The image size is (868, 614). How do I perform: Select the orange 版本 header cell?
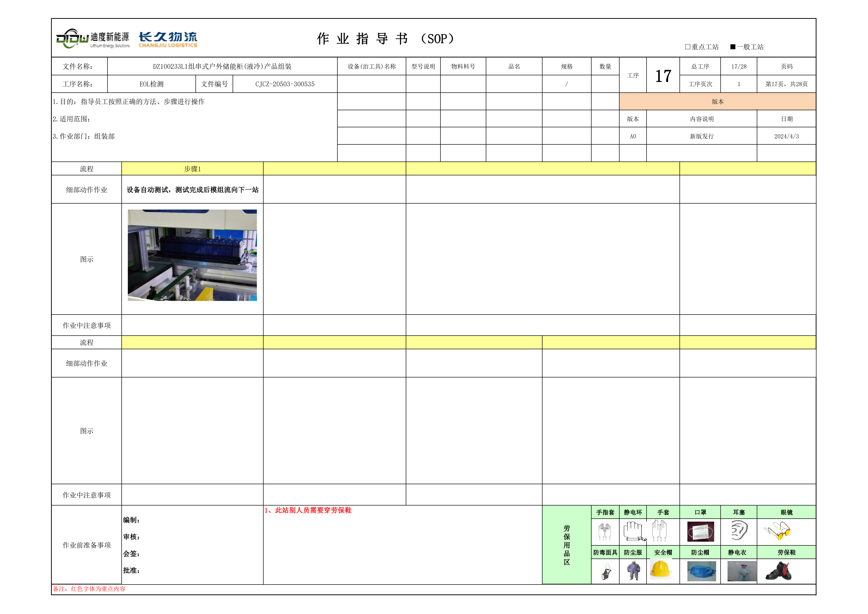(x=717, y=101)
